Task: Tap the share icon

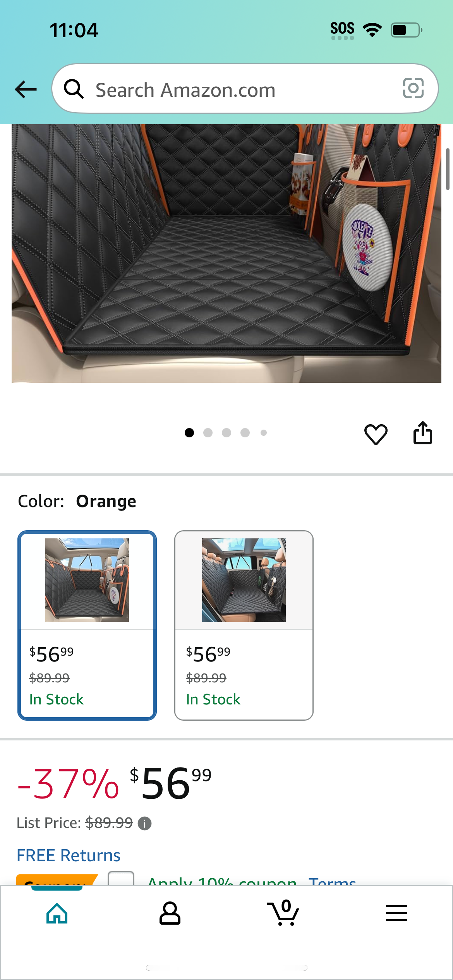Action: (x=422, y=433)
